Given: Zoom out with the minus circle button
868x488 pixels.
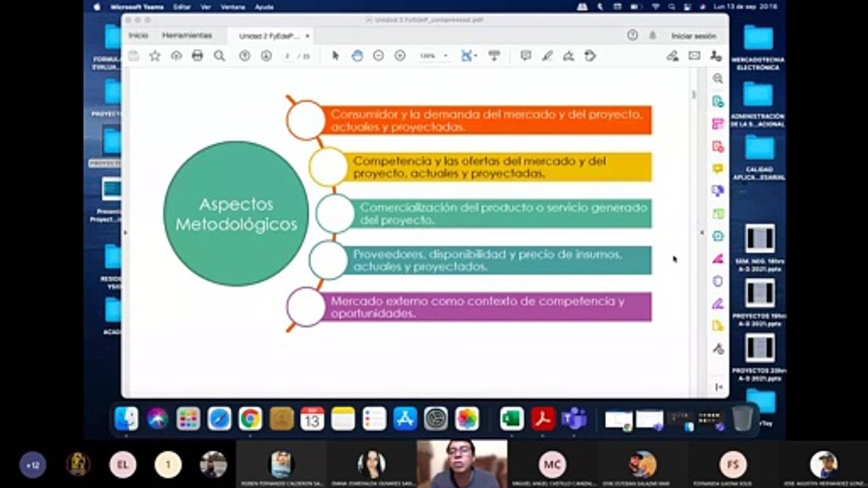Looking at the screenshot, I should point(378,56).
